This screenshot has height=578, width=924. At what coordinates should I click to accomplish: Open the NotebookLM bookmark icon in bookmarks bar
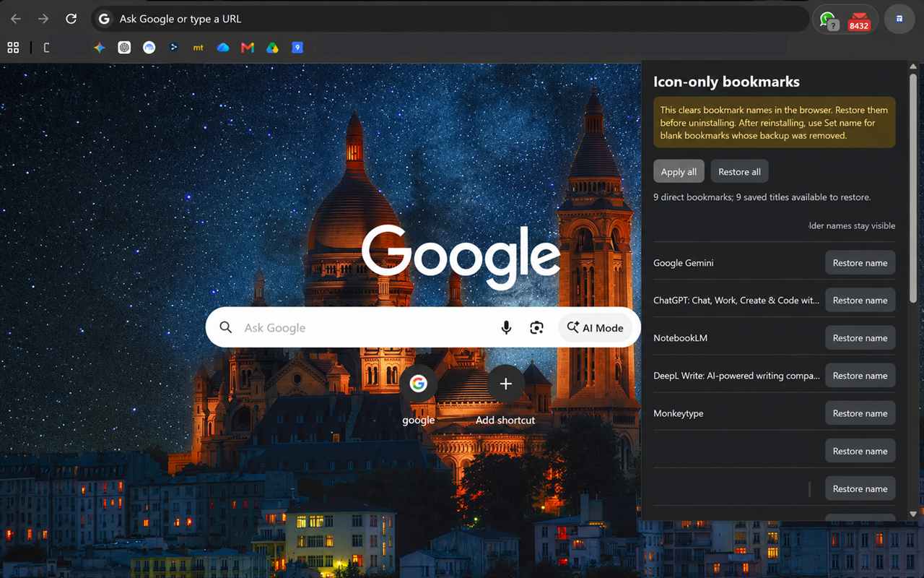[149, 48]
